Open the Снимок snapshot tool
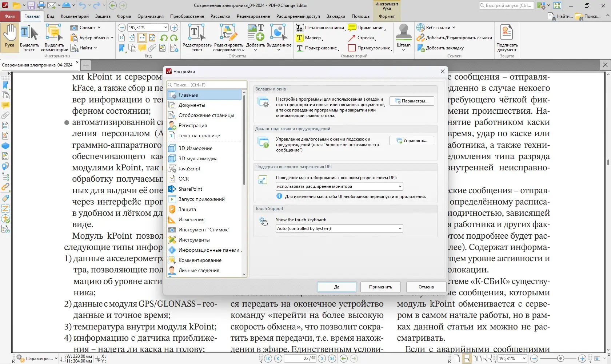This screenshot has width=611, height=364. 85,28
